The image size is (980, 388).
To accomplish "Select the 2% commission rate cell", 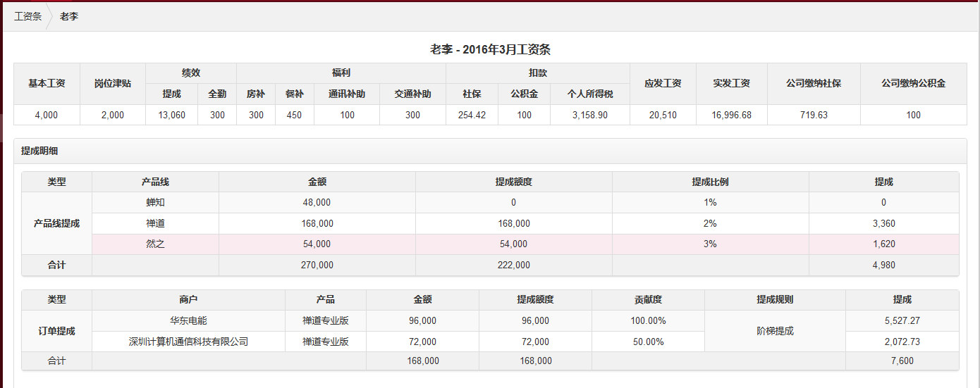I will pyautogui.click(x=710, y=223).
